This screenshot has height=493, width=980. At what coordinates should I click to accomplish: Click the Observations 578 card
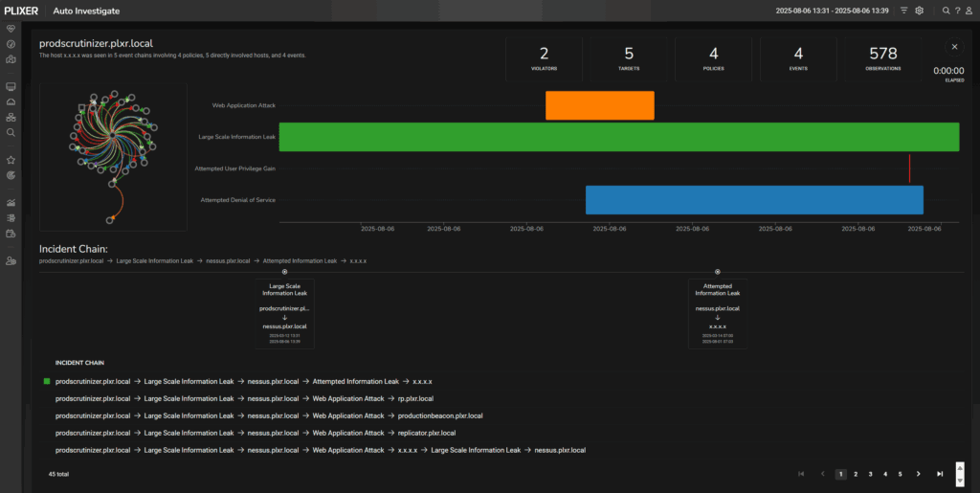click(883, 58)
